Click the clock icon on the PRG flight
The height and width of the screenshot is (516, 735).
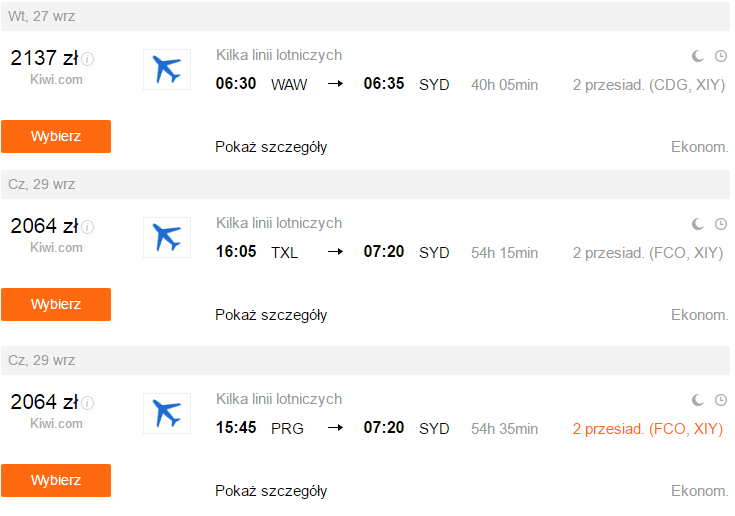click(721, 400)
